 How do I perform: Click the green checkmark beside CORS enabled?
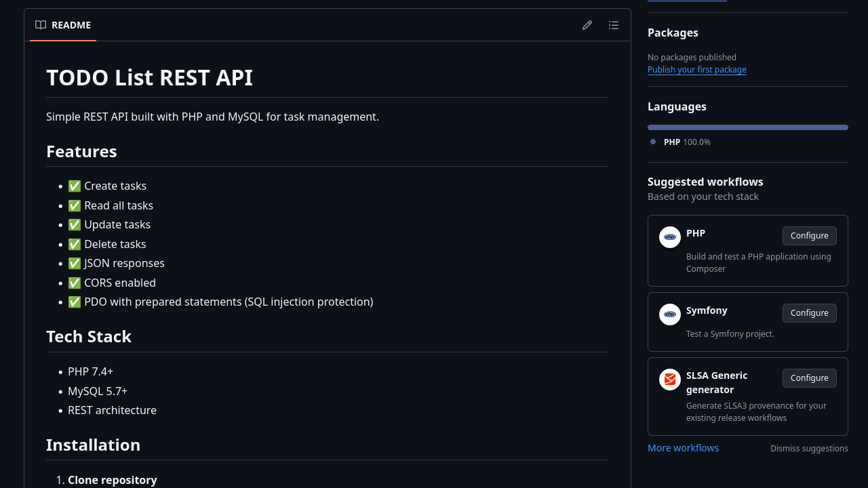coord(75,283)
